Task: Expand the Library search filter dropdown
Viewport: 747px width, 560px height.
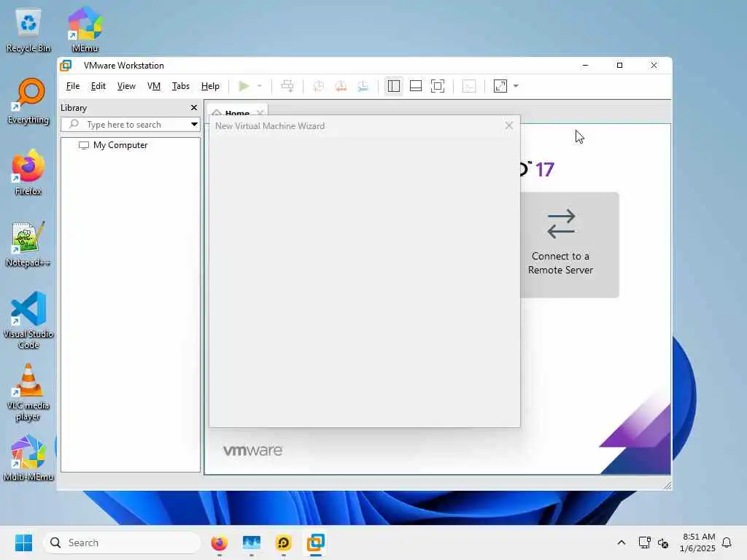Action: pyautogui.click(x=194, y=124)
